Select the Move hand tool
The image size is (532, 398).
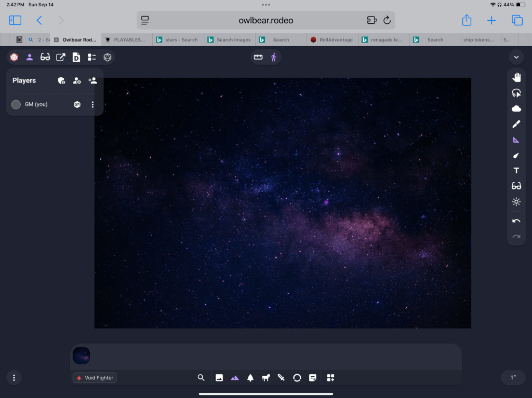[516, 78]
